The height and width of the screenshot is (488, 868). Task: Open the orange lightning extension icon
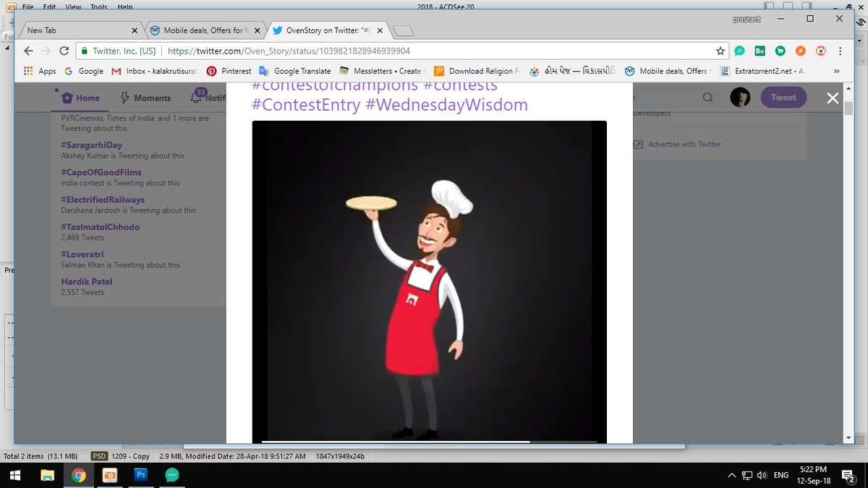point(800,51)
